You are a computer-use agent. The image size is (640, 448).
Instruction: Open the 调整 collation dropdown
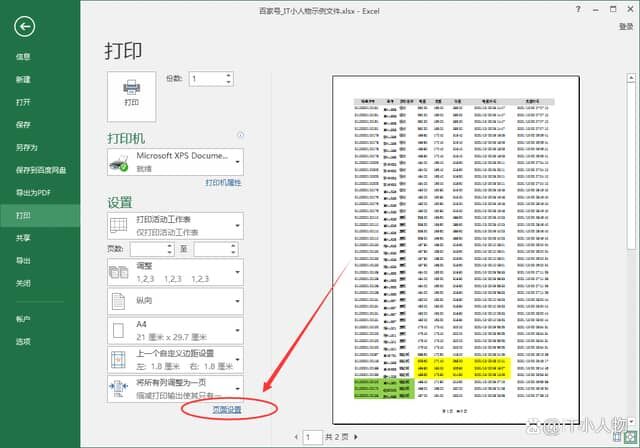pyautogui.click(x=175, y=271)
